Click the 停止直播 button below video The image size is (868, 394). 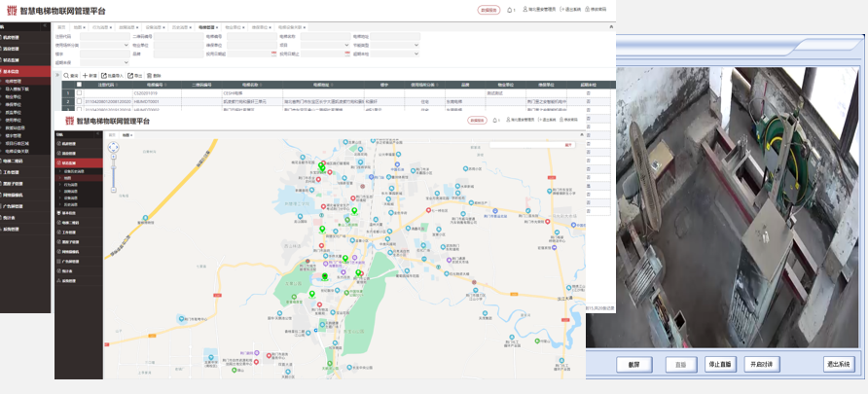coord(721,364)
